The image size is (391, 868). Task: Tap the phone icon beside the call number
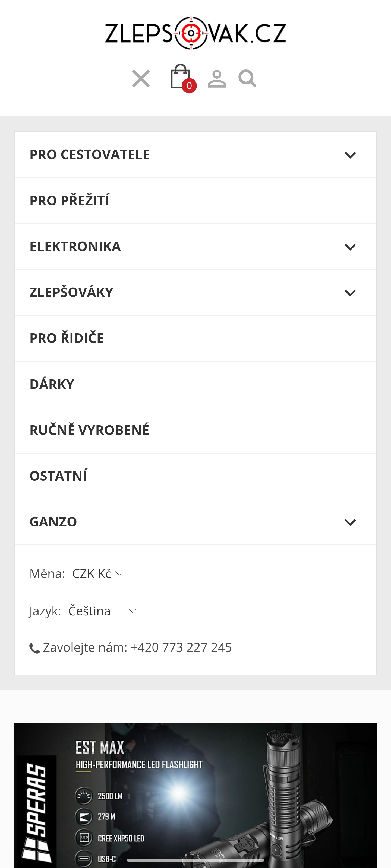(x=34, y=648)
